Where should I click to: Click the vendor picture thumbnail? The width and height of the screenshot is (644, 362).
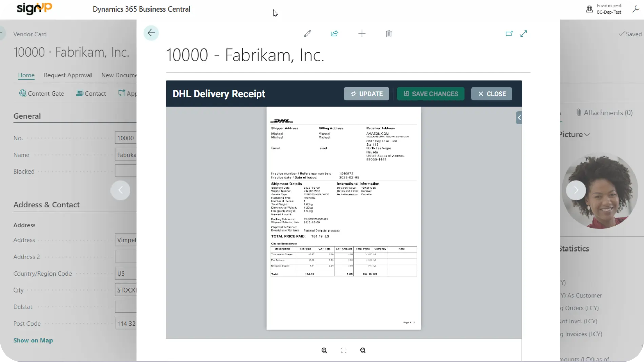pos(600,190)
